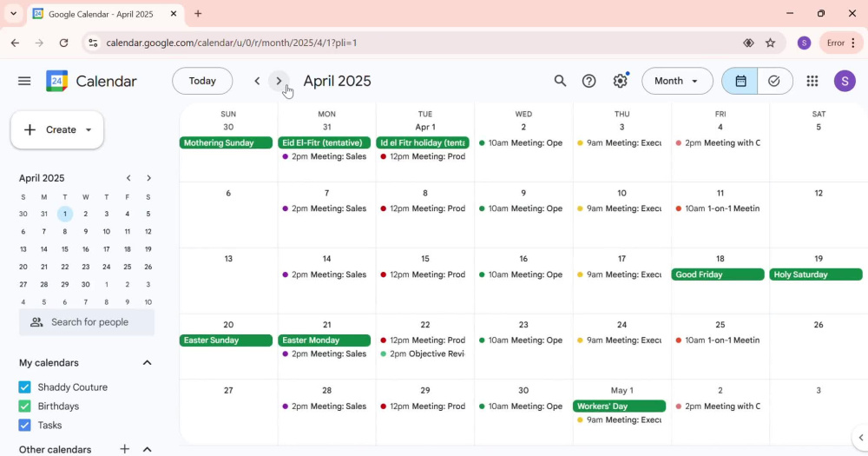Collapse the My calendars section
Screen dimensions: 868x456
pyautogui.click(x=148, y=363)
